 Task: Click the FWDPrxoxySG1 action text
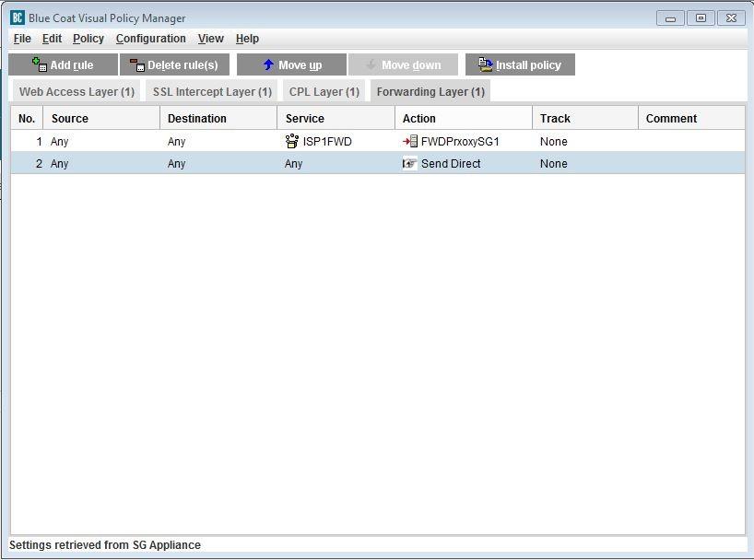click(460, 141)
